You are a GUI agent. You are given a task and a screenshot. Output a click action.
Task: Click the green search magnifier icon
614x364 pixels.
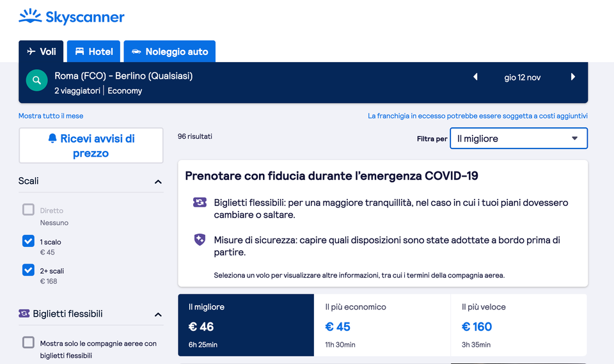pyautogui.click(x=36, y=81)
